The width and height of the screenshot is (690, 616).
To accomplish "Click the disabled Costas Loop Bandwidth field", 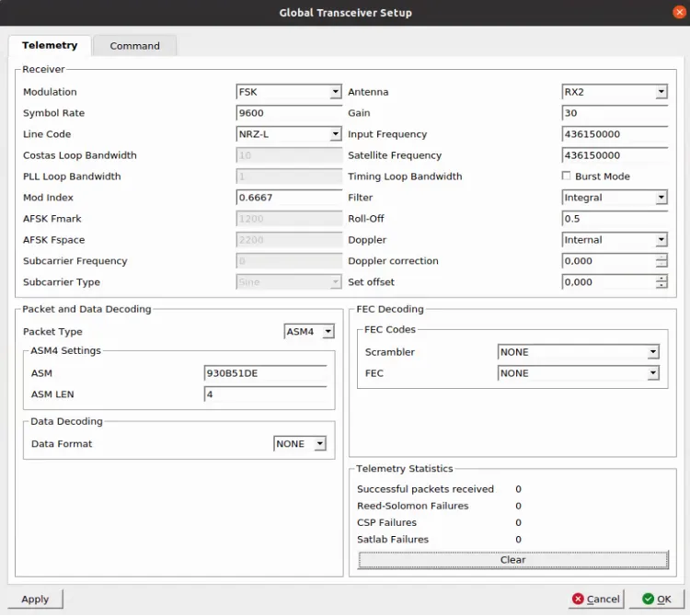I will point(289,155).
